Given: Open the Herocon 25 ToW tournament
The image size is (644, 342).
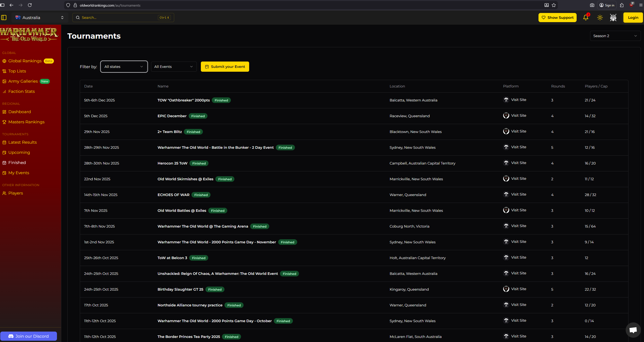Looking at the screenshot, I should [x=172, y=163].
